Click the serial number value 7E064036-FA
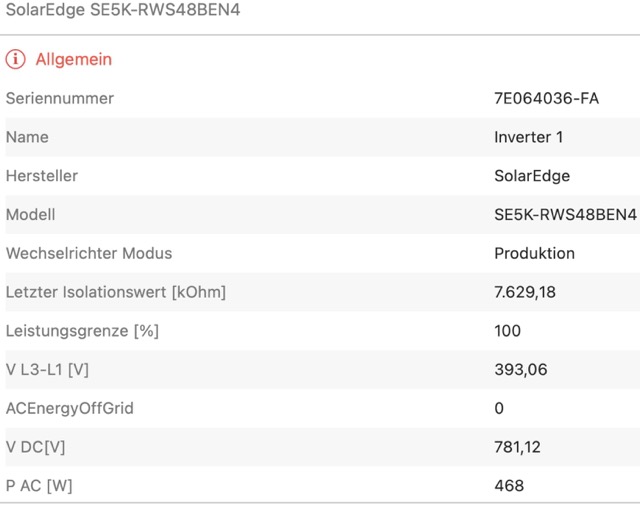The height and width of the screenshot is (507, 640). point(547,98)
